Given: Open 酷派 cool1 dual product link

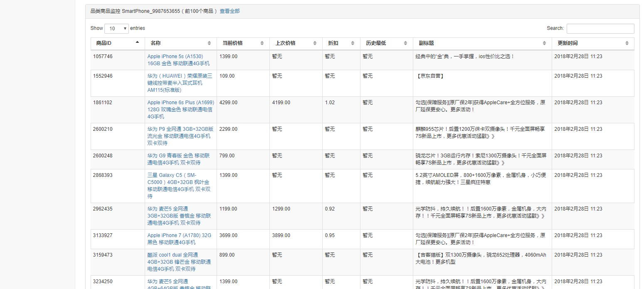Looking at the screenshot, I should 179,262.
